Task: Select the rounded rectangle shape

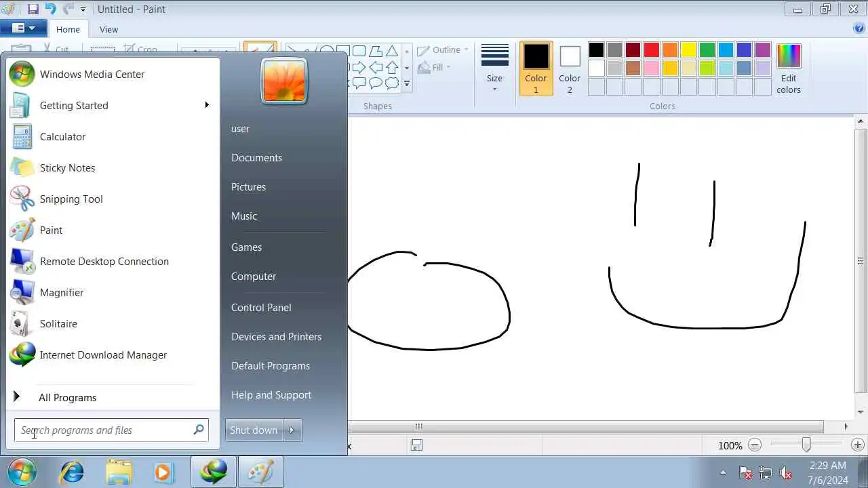Action: pyautogui.click(x=359, y=51)
